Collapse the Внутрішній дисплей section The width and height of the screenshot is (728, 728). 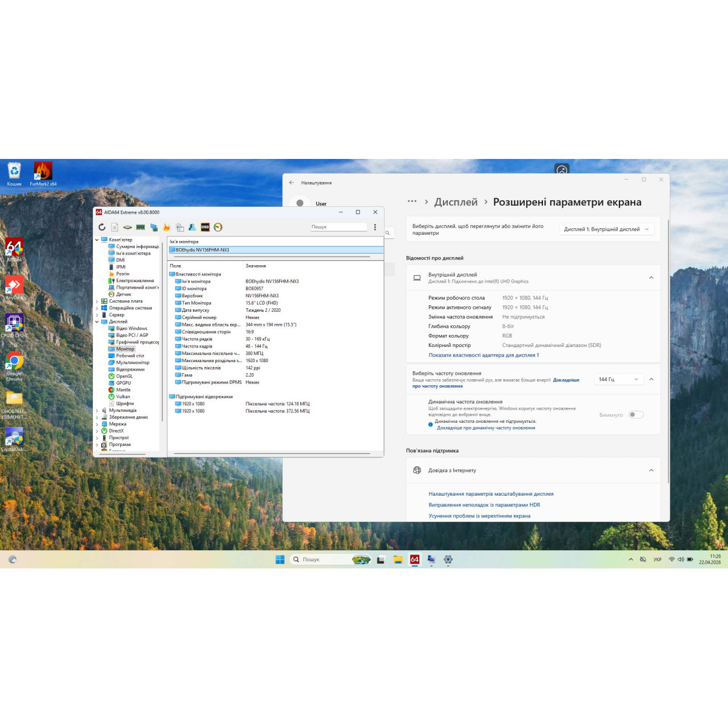tap(652, 278)
